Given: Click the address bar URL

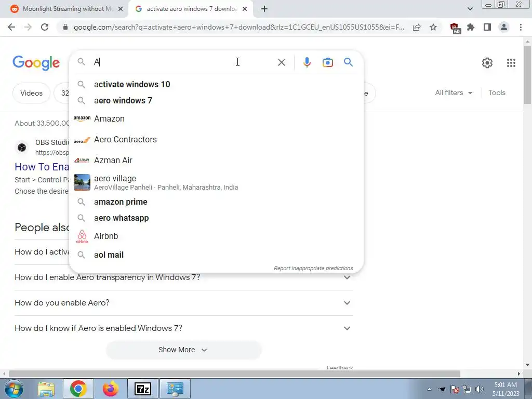Looking at the screenshot, I should tap(239, 27).
